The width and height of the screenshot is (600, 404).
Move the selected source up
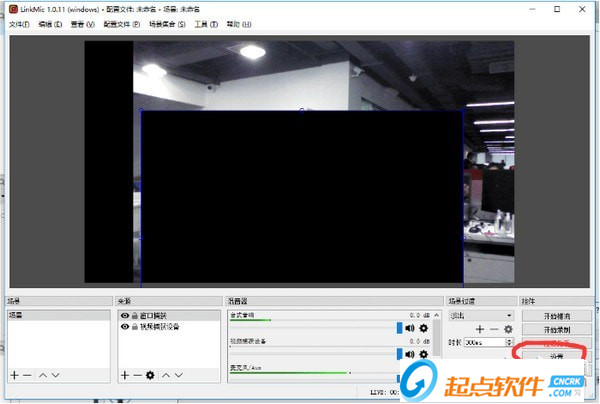tap(166, 375)
